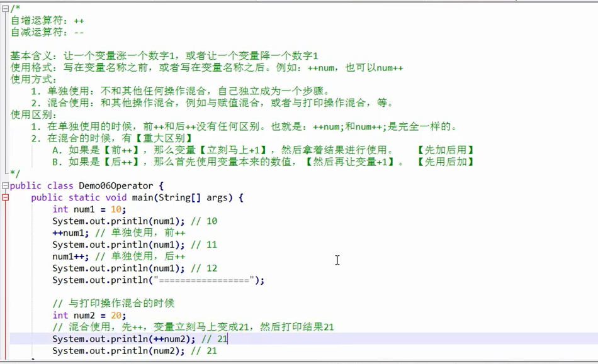Viewport: 598px width, 364px height.
Task: Click the comment line starting '混合使用，先++'
Action: coord(193,327)
